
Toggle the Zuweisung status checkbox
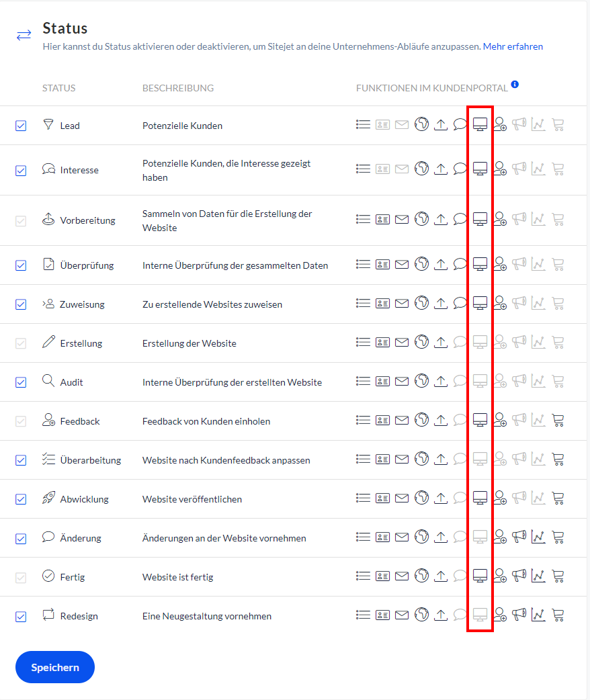pos(21,304)
